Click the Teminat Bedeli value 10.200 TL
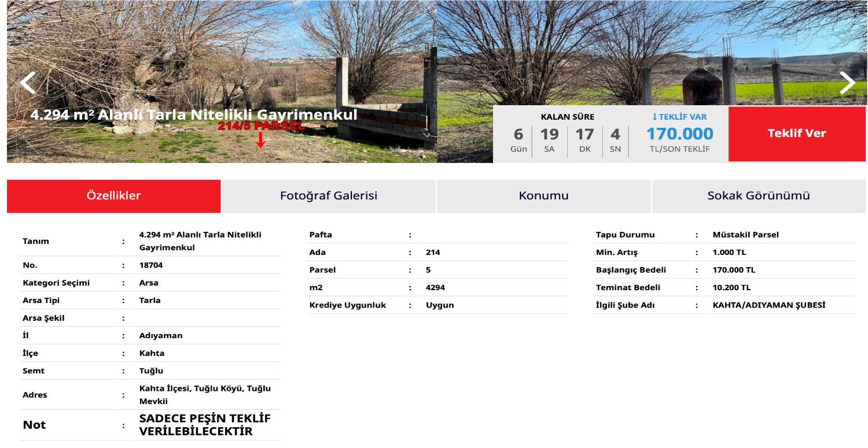This screenshot has height=448, width=868. tap(731, 288)
